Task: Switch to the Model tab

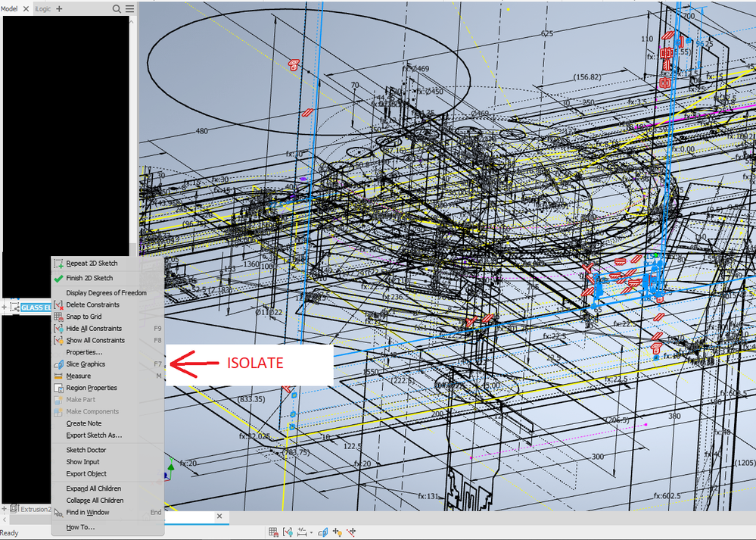Action: coord(9,8)
